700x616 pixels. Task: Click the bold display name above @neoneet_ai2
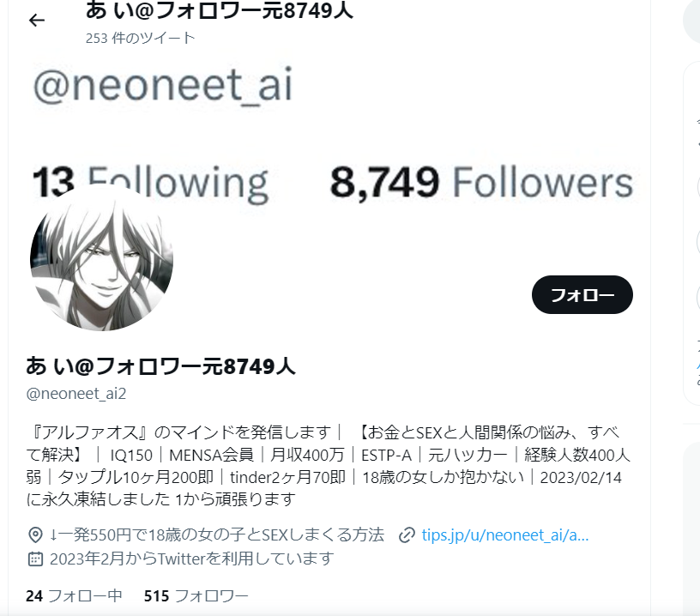coord(160,366)
